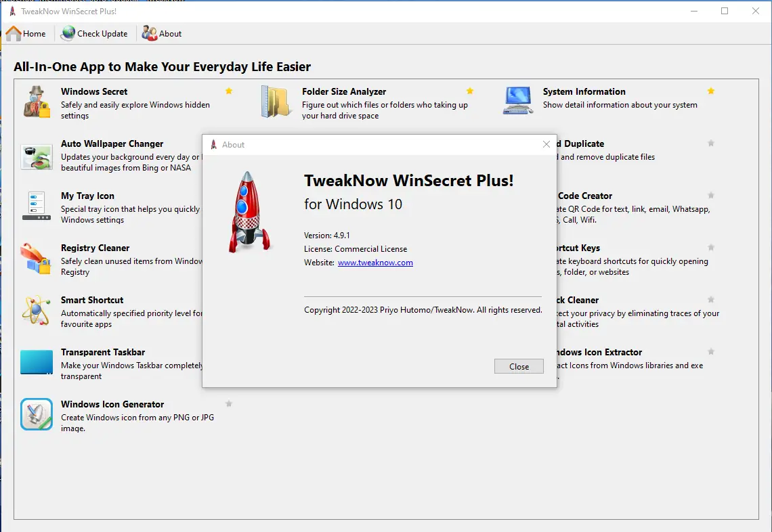Click the 'All-In-One App' headline text

(162, 67)
